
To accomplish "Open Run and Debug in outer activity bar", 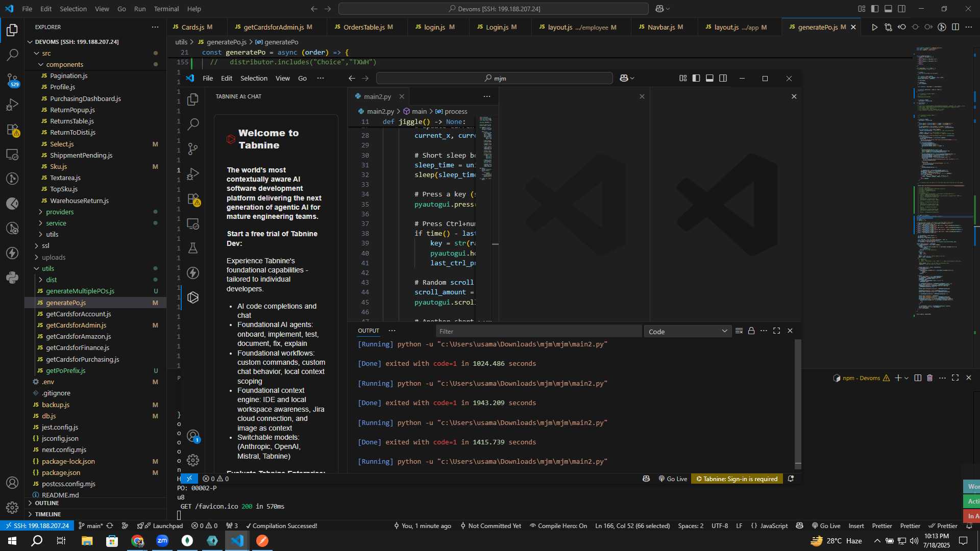I will coord(12,105).
